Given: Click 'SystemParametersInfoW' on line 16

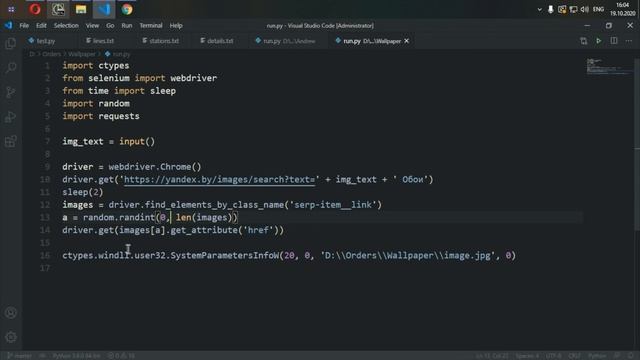Looking at the screenshot, I should [224, 256].
